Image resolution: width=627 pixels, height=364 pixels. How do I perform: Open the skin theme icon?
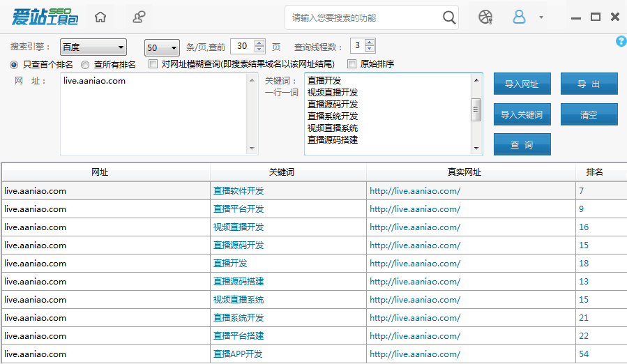(485, 17)
